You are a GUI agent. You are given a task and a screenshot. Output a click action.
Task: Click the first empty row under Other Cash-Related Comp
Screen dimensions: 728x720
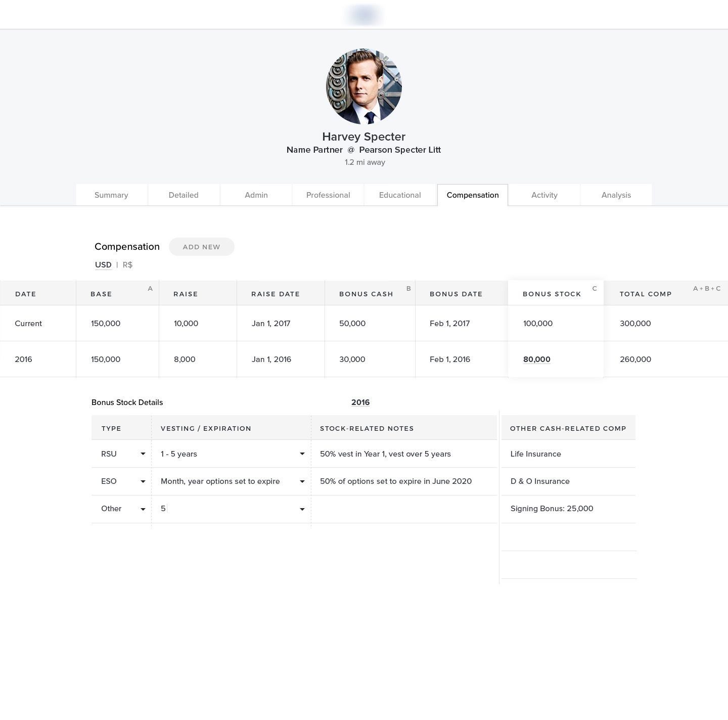pyautogui.click(x=569, y=537)
